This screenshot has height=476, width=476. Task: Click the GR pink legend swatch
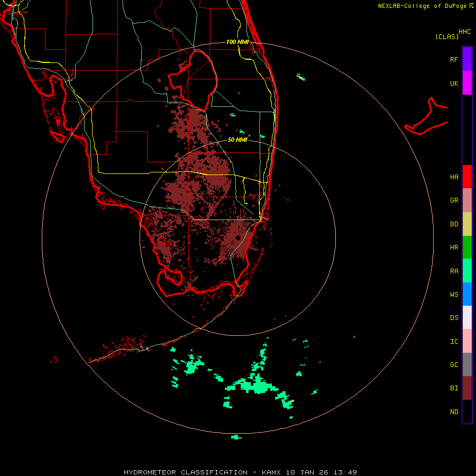(467, 200)
